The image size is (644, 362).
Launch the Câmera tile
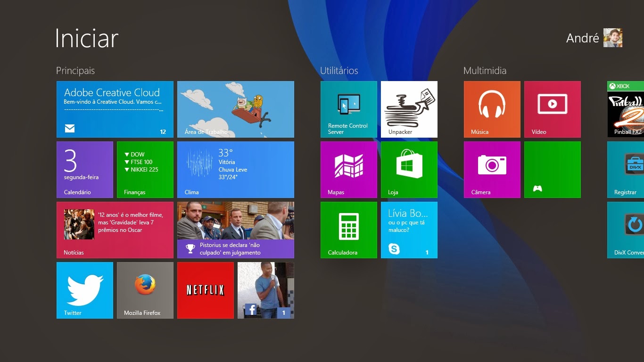point(492,170)
